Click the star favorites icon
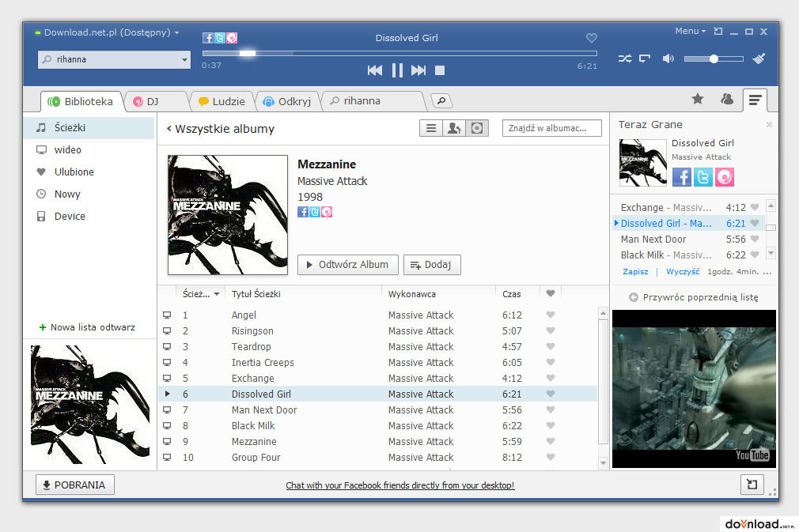The width and height of the screenshot is (799, 532). 698,99
